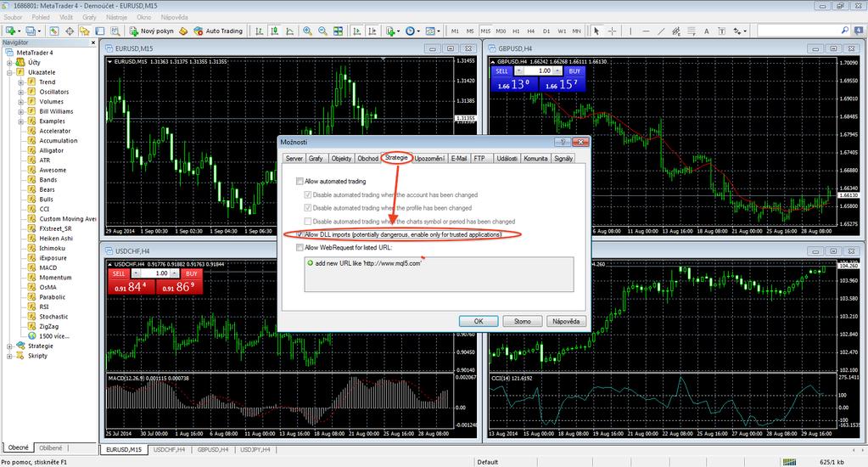Expand the Oscillators folder in Navigator
The image size is (868, 467).
coord(20,92)
